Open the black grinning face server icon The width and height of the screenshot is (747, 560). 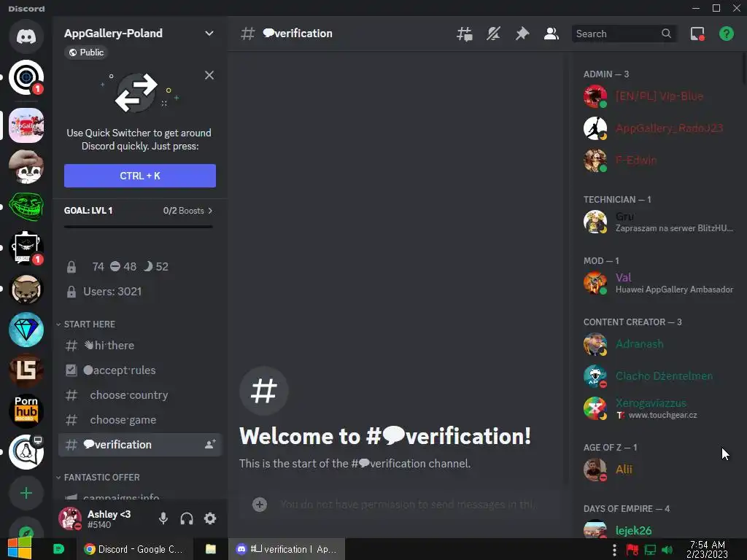26,248
